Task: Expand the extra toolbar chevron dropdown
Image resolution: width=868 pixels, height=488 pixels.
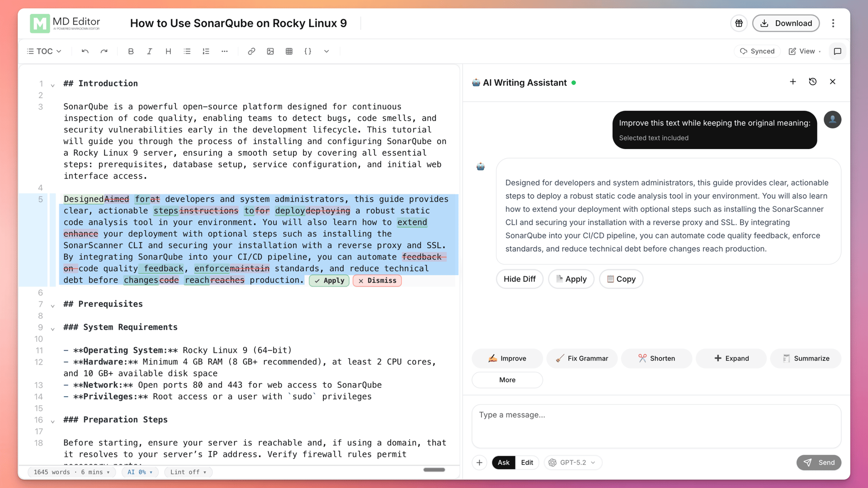Action: coord(326,52)
